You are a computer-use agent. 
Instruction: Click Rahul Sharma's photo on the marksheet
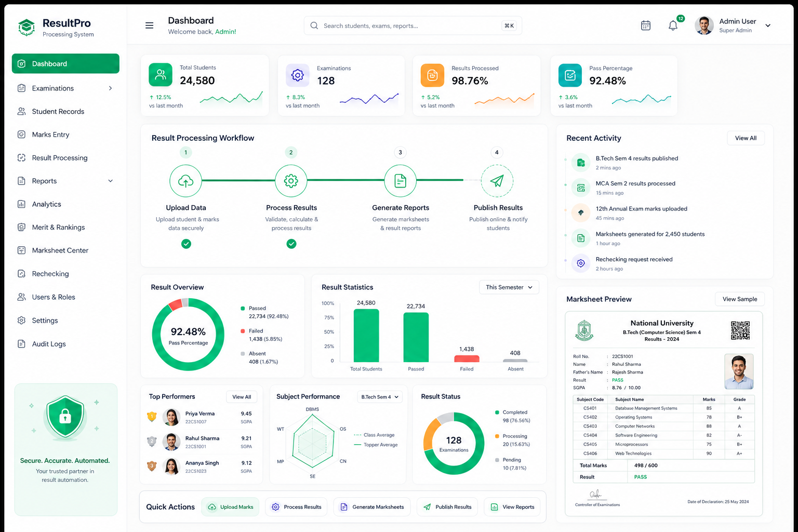point(739,371)
